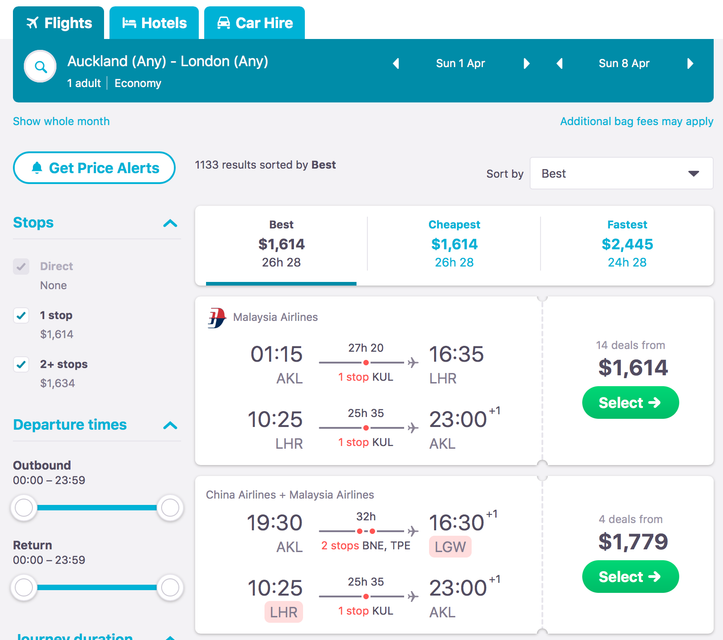Click 1133 results sorted by Best

(x=265, y=165)
